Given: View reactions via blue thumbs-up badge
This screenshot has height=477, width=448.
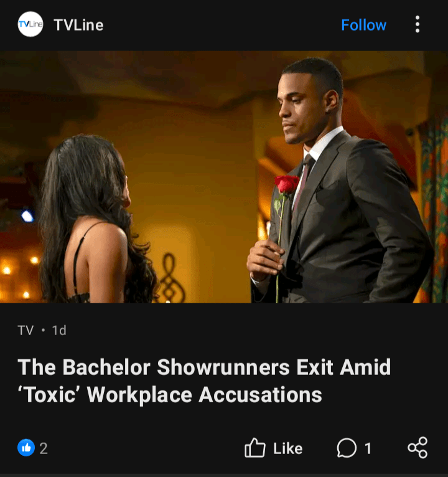Looking at the screenshot, I should click(x=26, y=448).
